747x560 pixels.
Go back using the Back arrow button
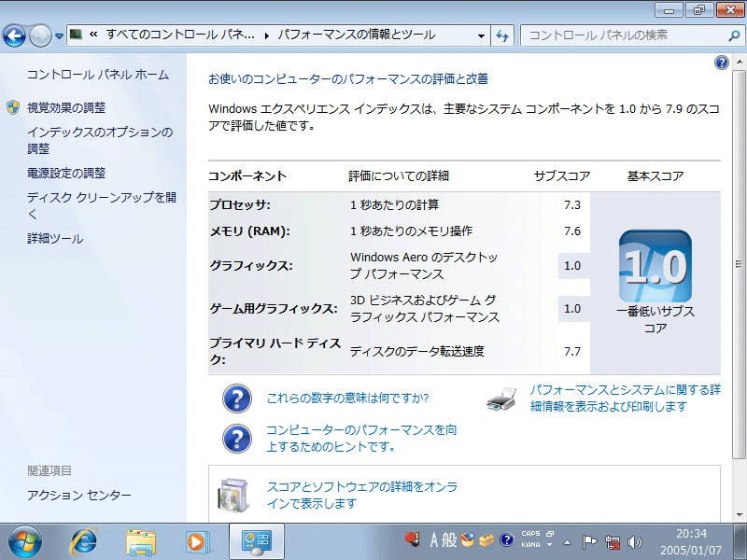pos(14,35)
